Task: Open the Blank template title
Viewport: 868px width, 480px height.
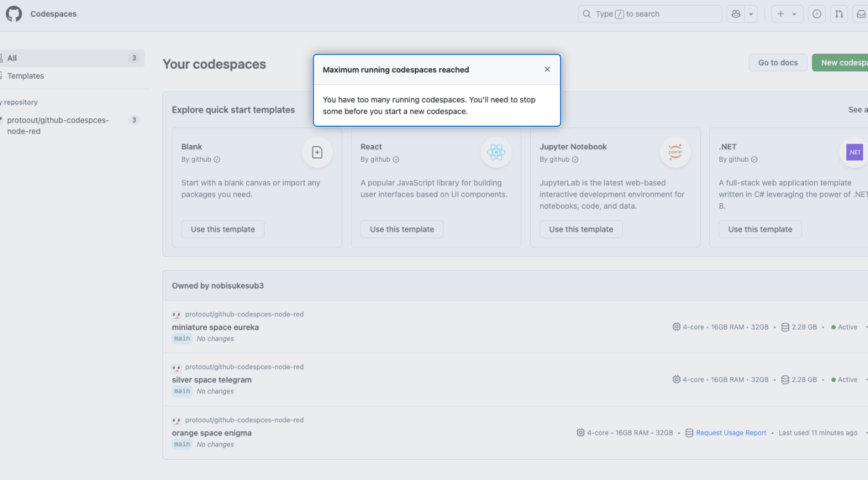Action: (192, 147)
